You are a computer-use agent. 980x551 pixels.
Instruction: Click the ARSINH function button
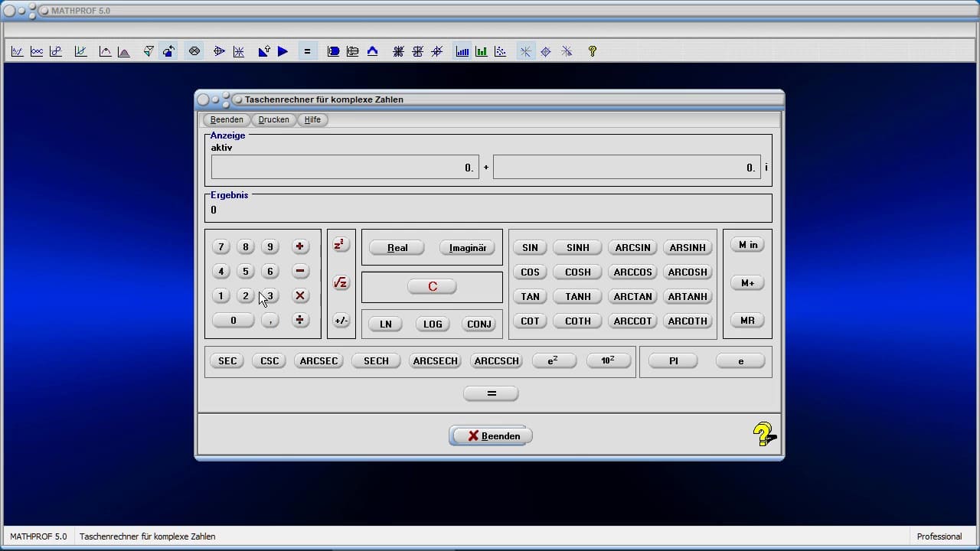click(688, 247)
